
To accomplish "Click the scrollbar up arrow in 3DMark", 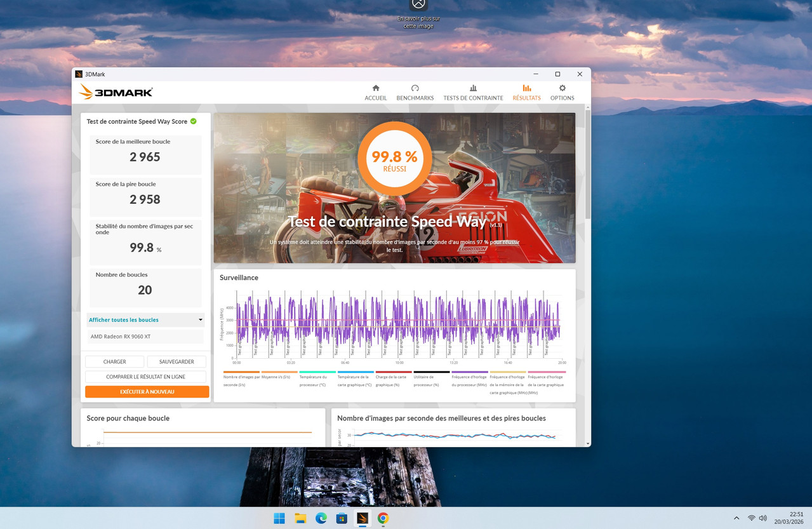I will [x=588, y=108].
